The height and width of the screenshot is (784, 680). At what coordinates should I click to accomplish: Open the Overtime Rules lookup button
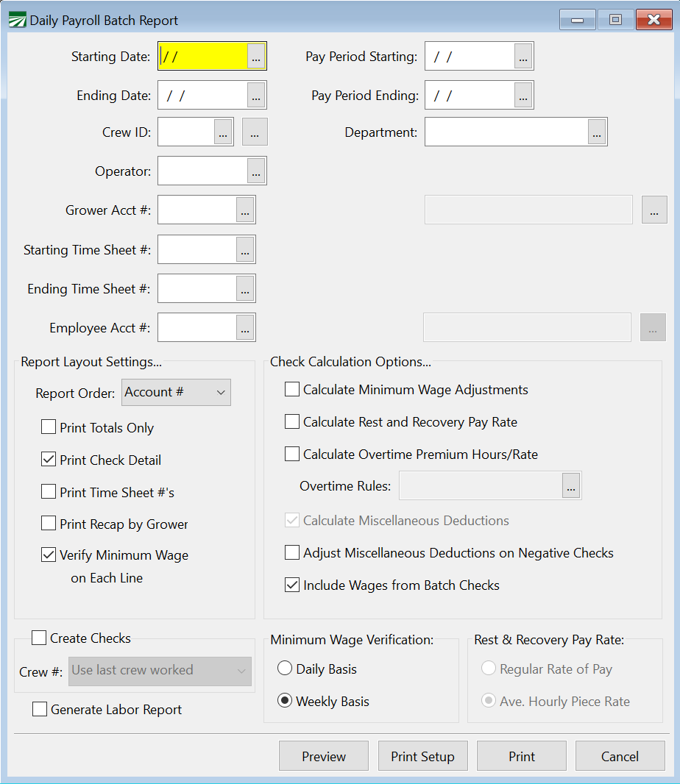(571, 486)
